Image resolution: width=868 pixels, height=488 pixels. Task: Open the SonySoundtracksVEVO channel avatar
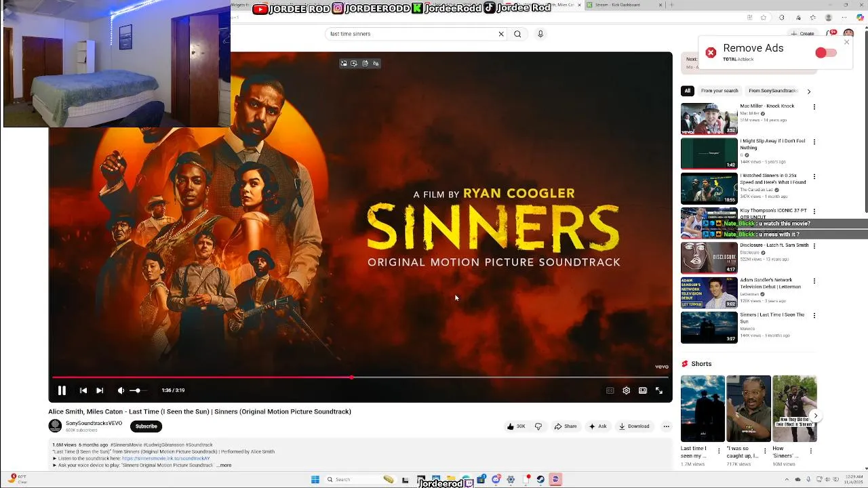click(x=55, y=426)
